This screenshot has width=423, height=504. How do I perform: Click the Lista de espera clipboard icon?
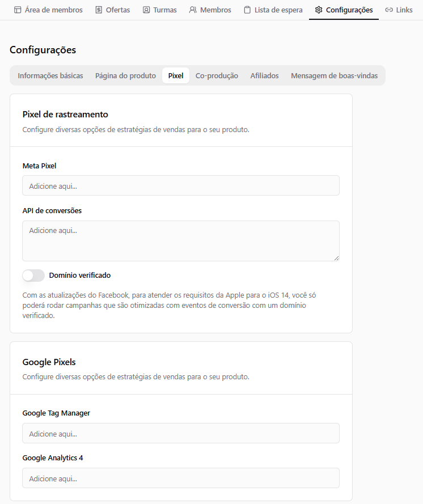click(x=247, y=10)
